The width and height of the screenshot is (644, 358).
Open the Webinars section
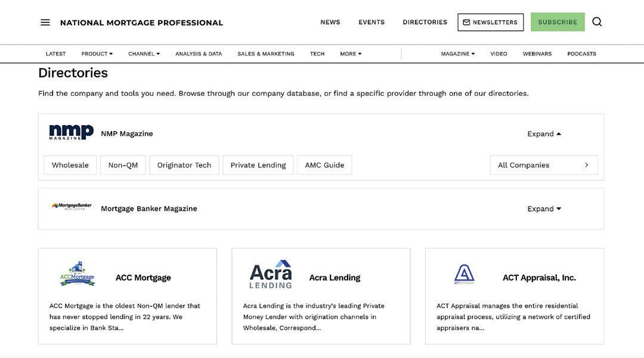pyautogui.click(x=537, y=54)
